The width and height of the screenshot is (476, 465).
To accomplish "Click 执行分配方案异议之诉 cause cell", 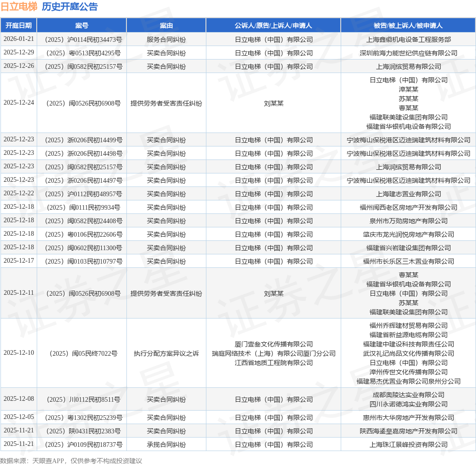I will click(166, 353).
